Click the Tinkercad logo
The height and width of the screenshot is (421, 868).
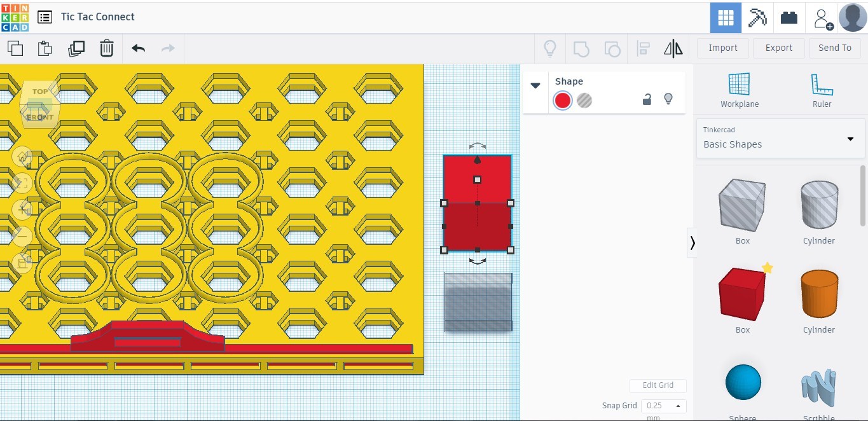pos(15,17)
